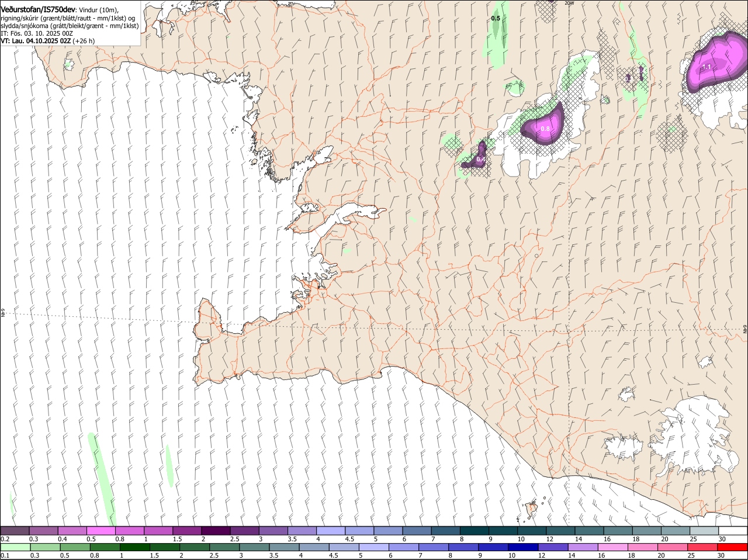
Task: Select the bottom-row 12 violet swatch
Action: click(553, 547)
